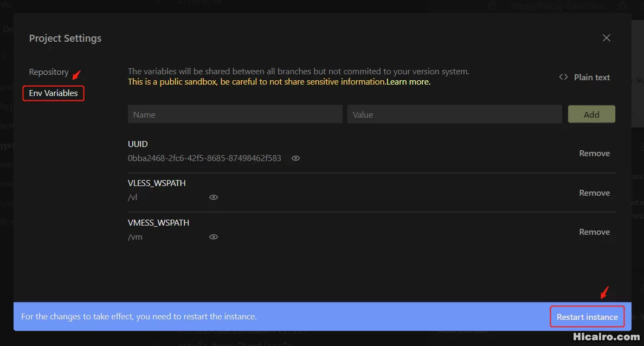Show the VMESS_WSPATH value using eye icon
This screenshot has height=346, width=644.
tap(214, 237)
